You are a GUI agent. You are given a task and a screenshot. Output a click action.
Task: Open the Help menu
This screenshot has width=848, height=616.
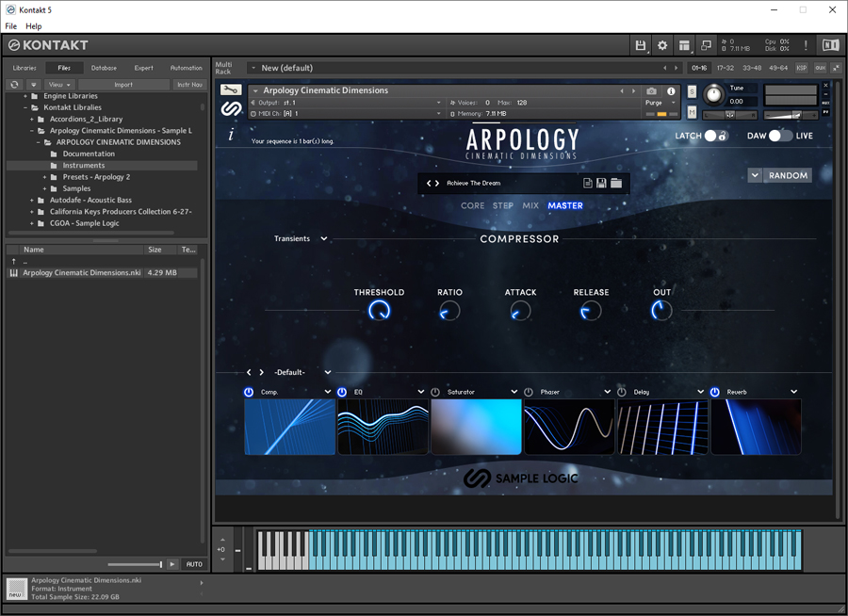pos(34,26)
